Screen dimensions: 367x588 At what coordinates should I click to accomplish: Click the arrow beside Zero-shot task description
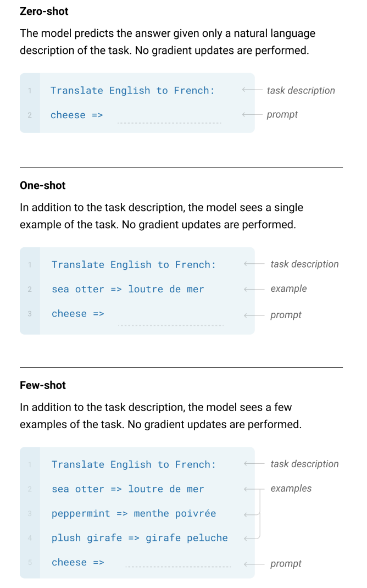coord(248,90)
